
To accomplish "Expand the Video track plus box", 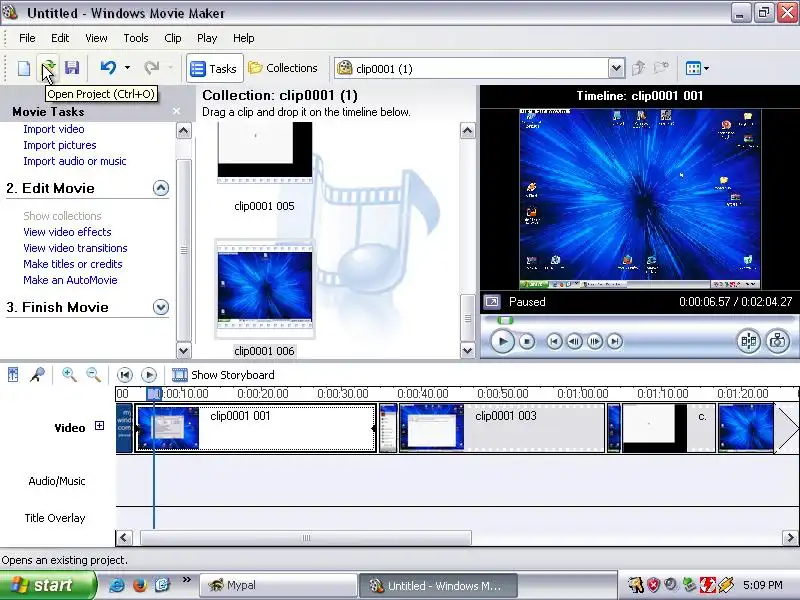I will 99,426.
